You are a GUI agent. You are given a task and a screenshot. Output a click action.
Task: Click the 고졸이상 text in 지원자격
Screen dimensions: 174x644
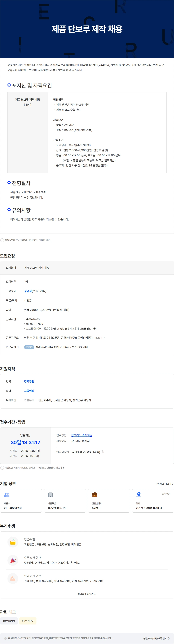29,391
